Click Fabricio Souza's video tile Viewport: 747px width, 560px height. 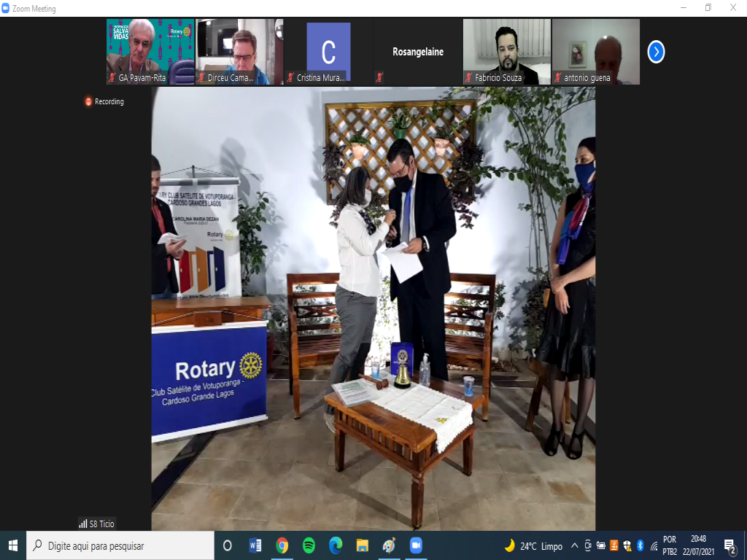click(506, 52)
